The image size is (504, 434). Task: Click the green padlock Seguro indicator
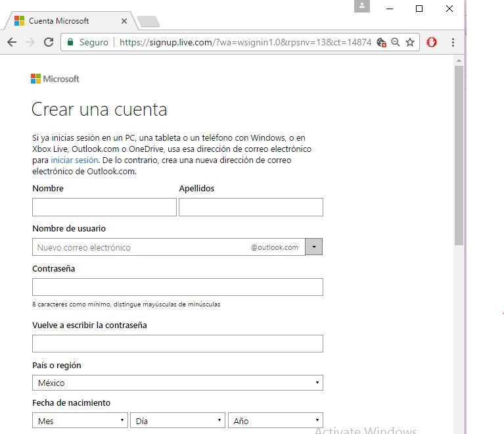tap(87, 42)
